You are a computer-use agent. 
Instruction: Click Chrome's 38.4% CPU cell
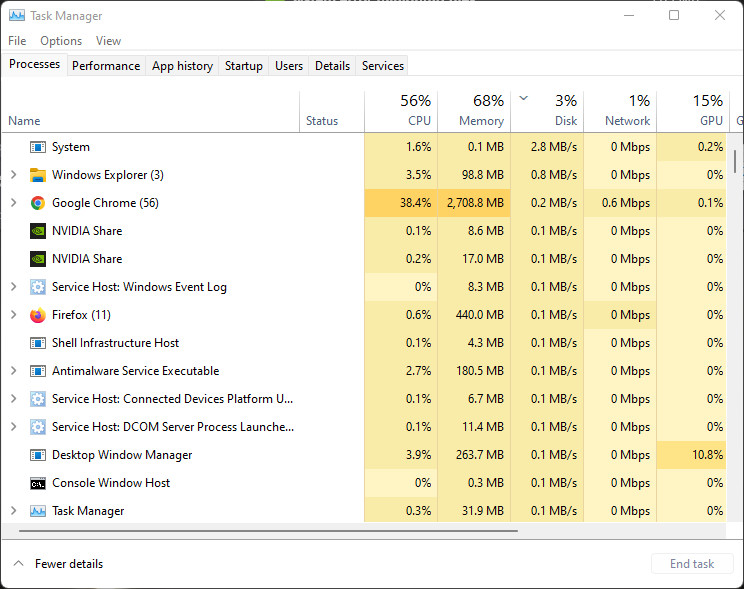[401, 203]
